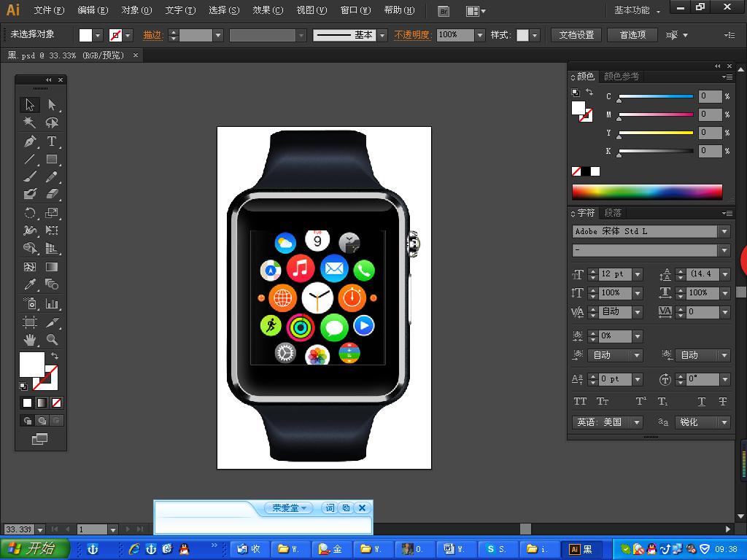Open the 不透明度 100% value dropdown arrow
Image resolution: width=747 pixels, height=560 pixels.
click(480, 35)
